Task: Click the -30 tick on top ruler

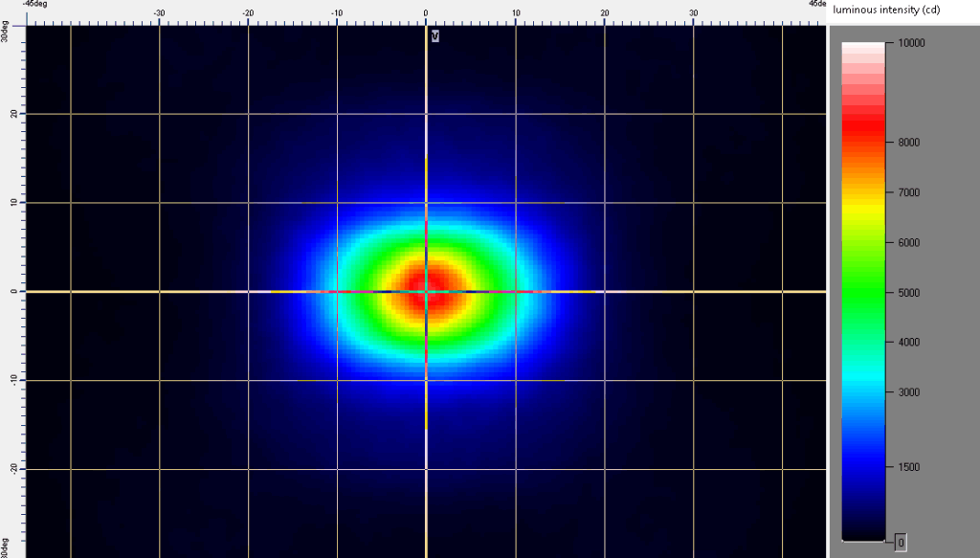Action: point(159,14)
